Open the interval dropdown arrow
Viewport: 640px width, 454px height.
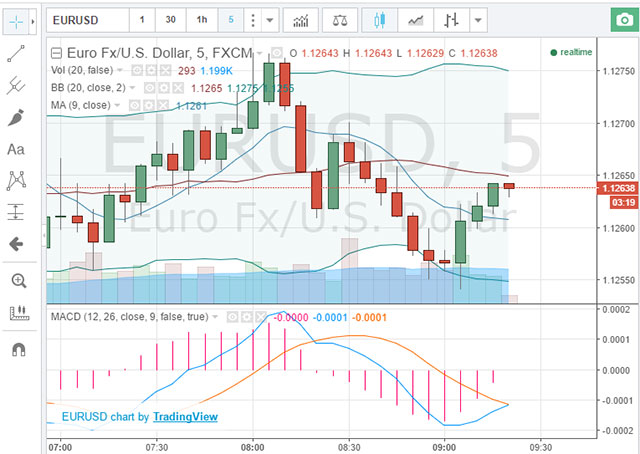(x=270, y=20)
